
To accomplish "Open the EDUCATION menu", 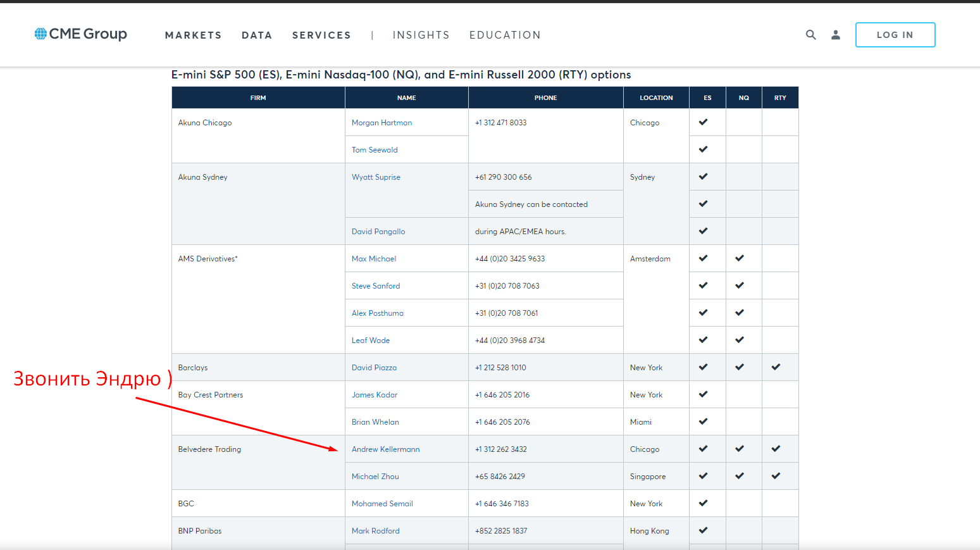I will [505, 35].
